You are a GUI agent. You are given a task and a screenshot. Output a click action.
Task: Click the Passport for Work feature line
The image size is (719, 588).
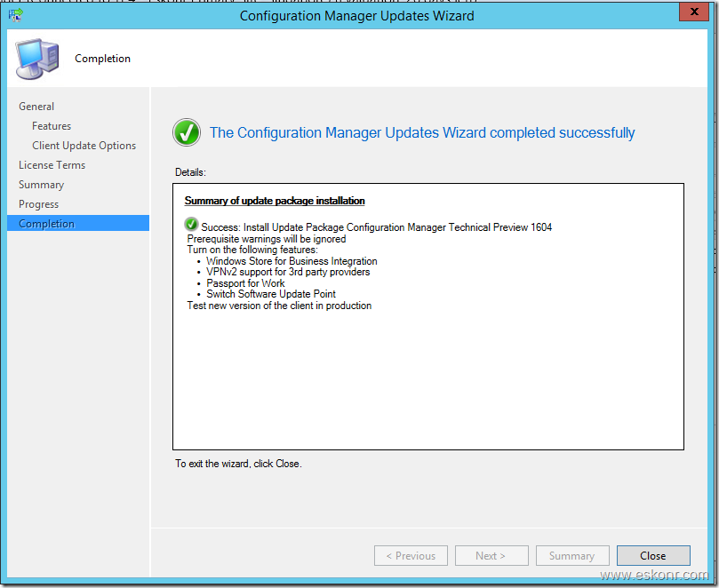[x=246, y=283]
